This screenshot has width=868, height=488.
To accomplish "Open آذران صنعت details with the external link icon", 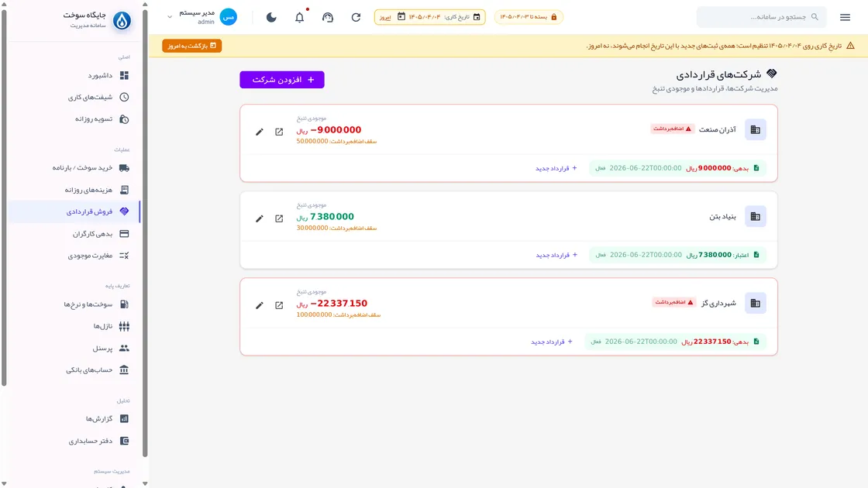I will click(x=279, y=132).
